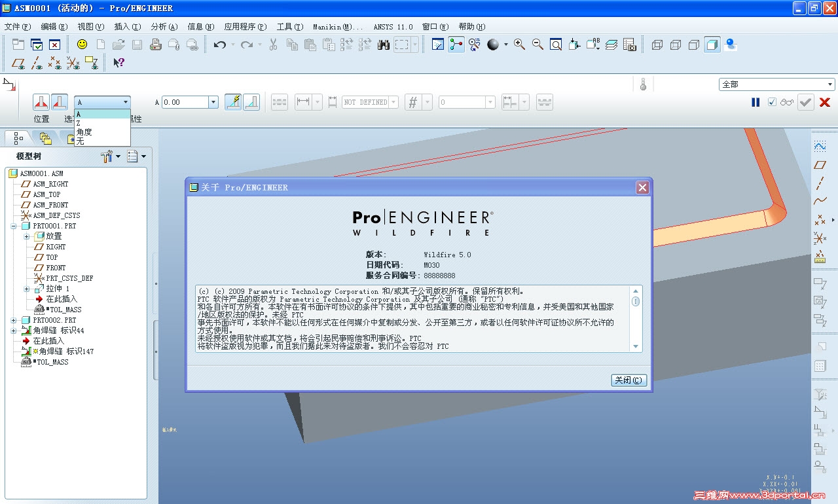Toggle annotation element display icon
The height and width of the screenshot is (504, 838).
(x=92, y=63)
